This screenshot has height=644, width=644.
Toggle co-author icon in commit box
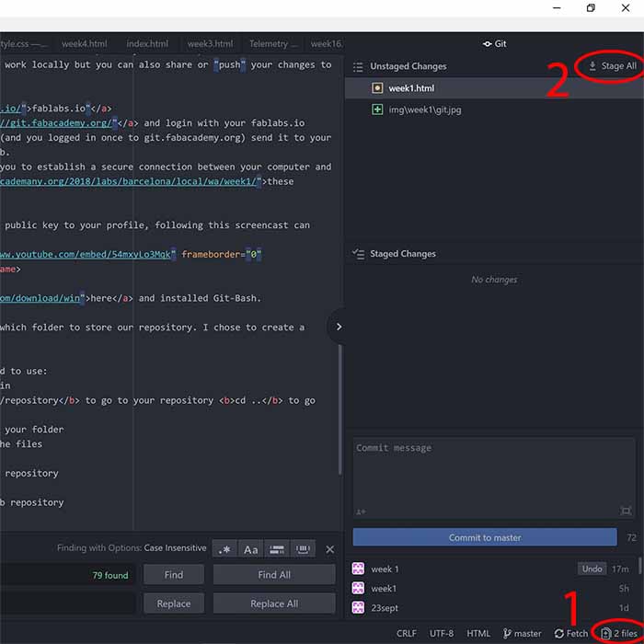tap(361, 512)
